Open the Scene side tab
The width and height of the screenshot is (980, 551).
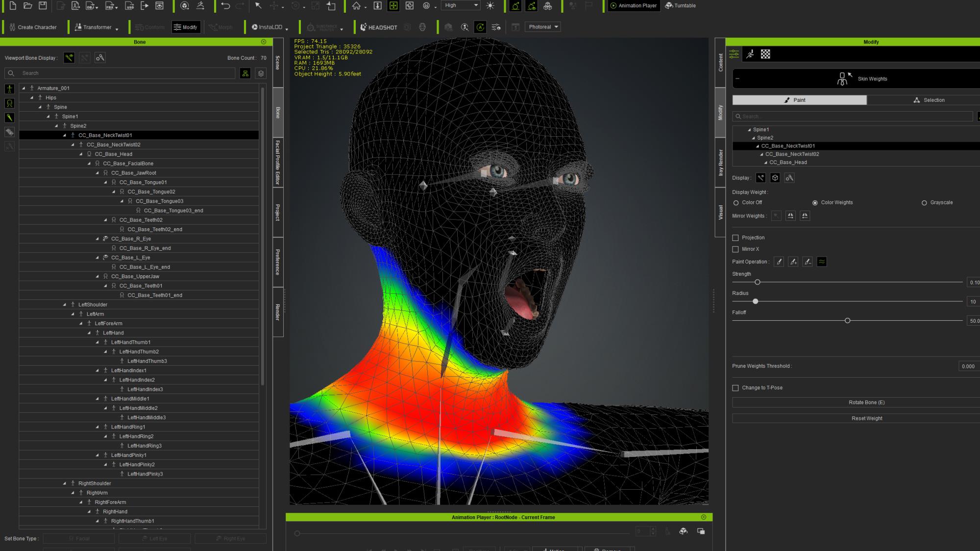pyautogui.click(x=278, y=63)
